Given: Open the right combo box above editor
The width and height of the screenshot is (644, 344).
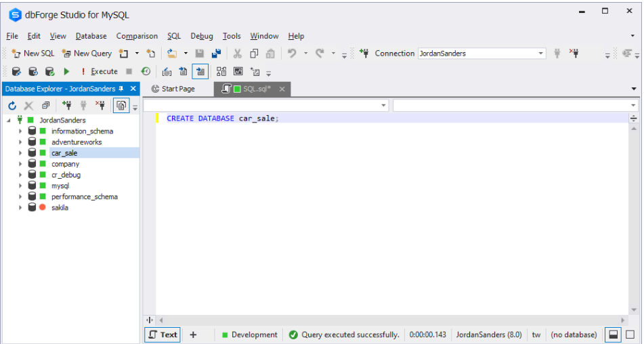Looking at the screenshot, I should (x=515, y=106).
